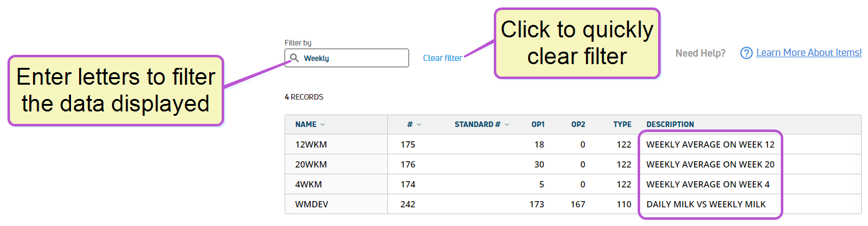Click DAILY MILK VS WEEKLY MILK description

(706, 204)
